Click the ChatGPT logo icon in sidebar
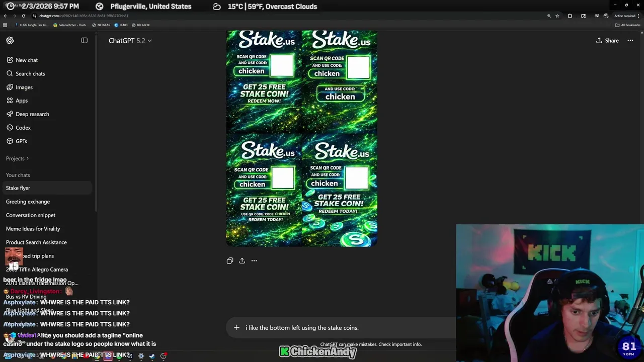This screenshot has width=644, height=362. click(x=10, y=40)
